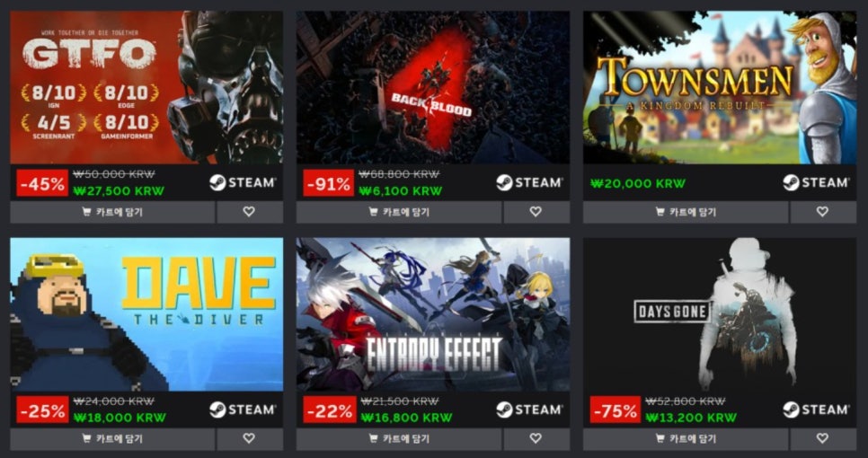
Task: Add Days Gone to cart
Action: click(x=686, y=438)
